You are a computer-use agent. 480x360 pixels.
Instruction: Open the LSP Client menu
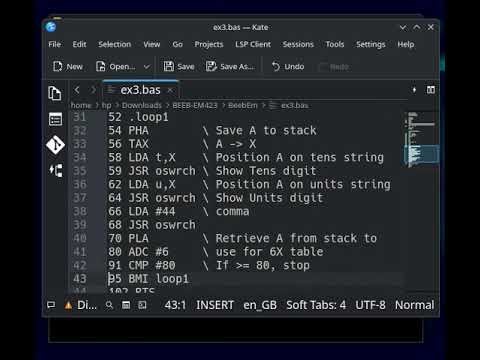[x=253, y=44]
